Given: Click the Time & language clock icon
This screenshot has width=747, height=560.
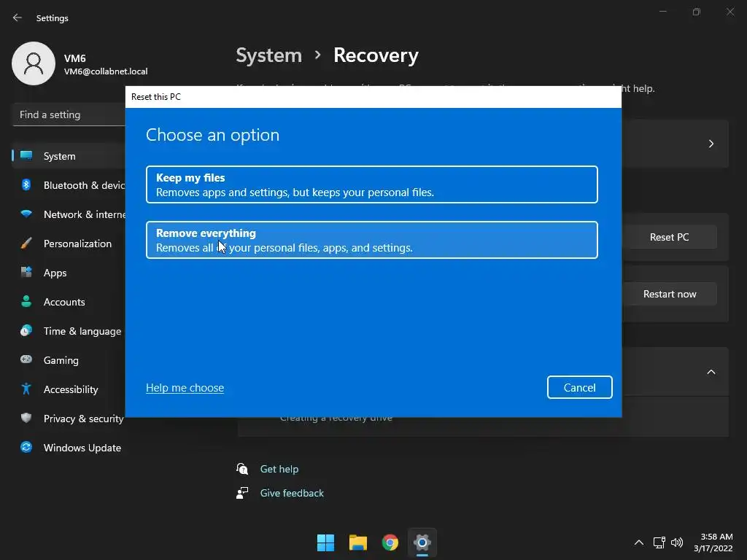Looking at the screenshot, I should [26, 330].
